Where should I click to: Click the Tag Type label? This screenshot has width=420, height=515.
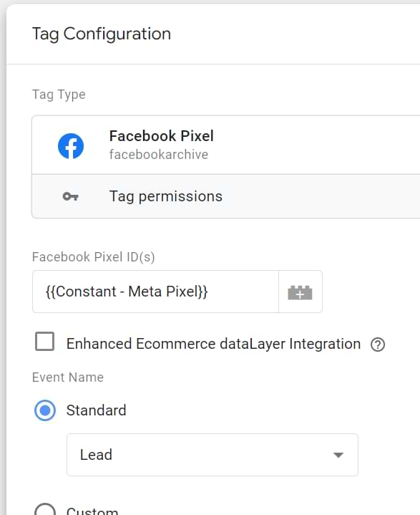[59, 95]
